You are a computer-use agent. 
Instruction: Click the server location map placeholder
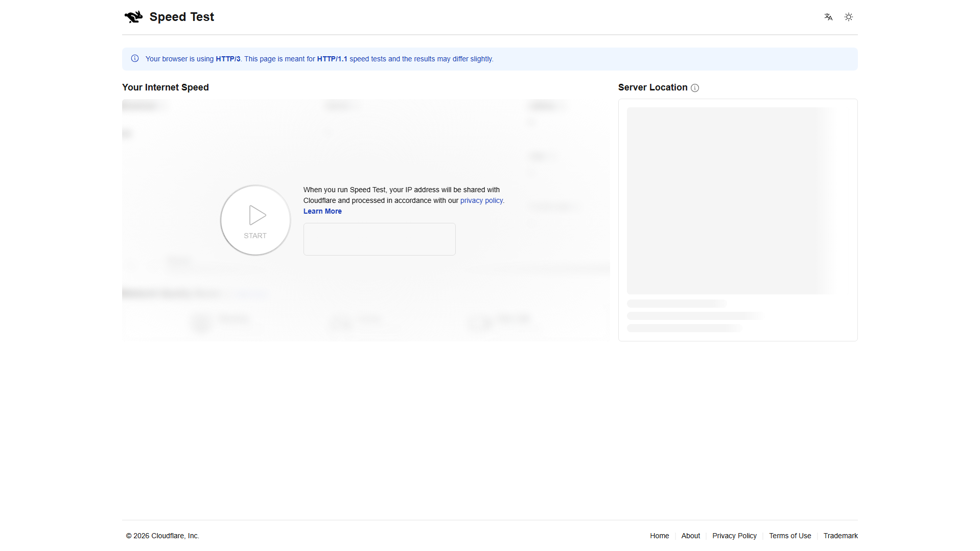pos(732,201)
